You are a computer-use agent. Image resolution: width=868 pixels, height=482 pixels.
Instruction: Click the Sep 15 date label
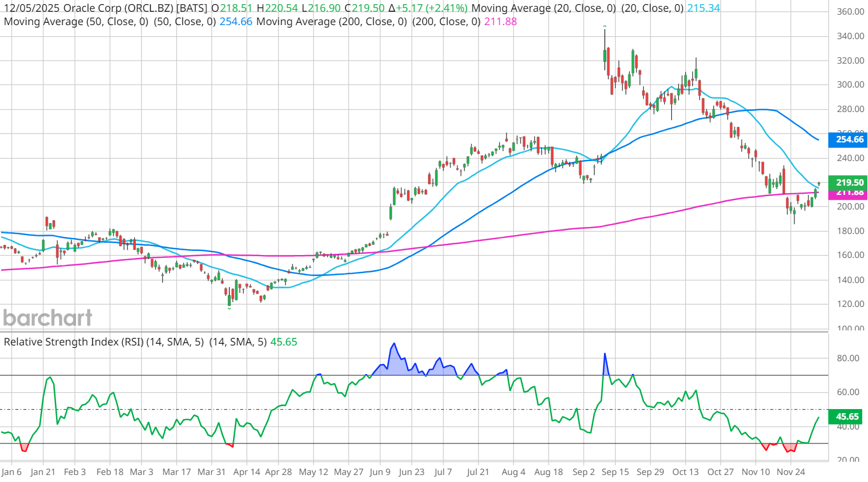[x=615, y=472]
